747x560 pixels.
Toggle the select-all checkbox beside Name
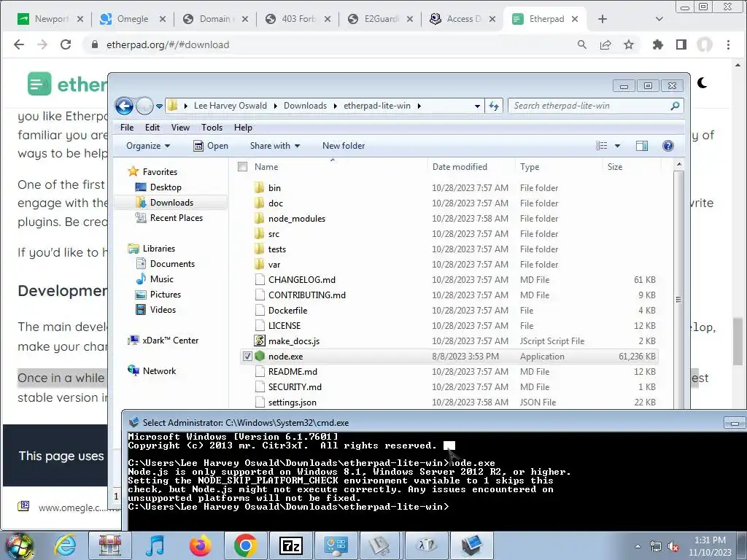pos(242,167)
